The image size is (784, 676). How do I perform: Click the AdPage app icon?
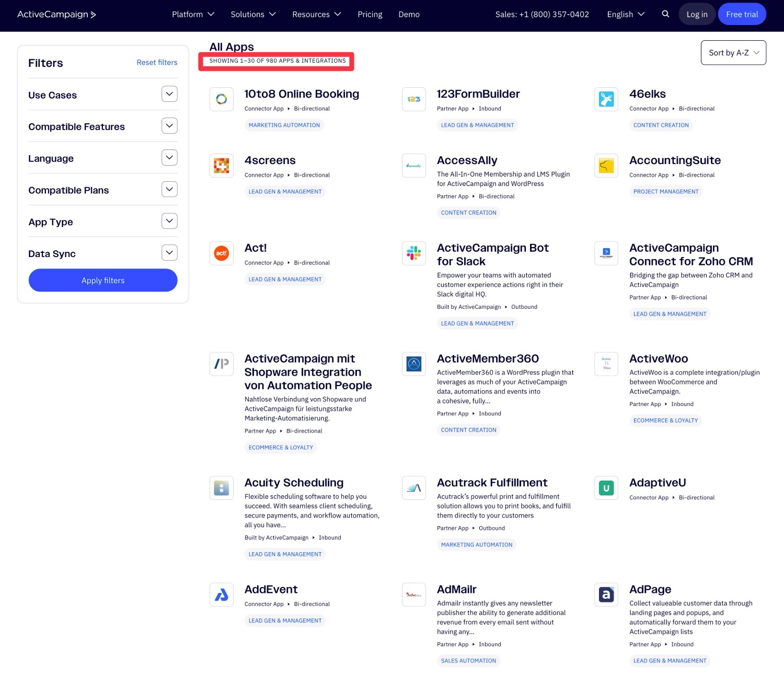[606, 595]
